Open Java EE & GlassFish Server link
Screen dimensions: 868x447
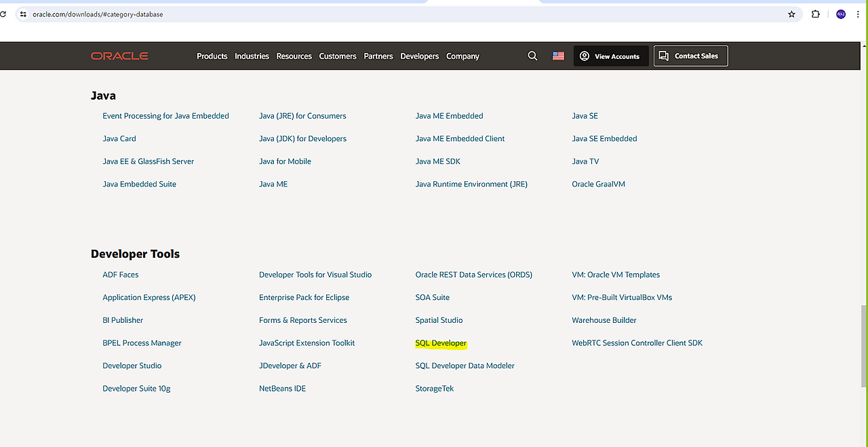[x=149, y=161]
